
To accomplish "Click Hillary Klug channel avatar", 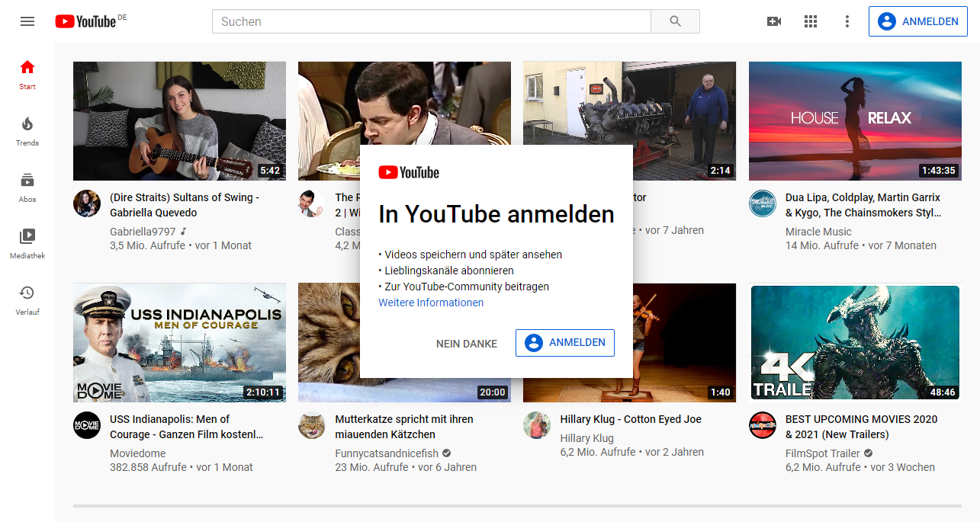I will pos(537,425).
